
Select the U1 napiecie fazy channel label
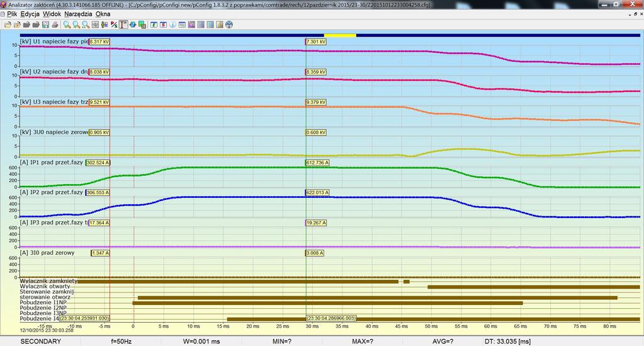click(x=54, y=42)
